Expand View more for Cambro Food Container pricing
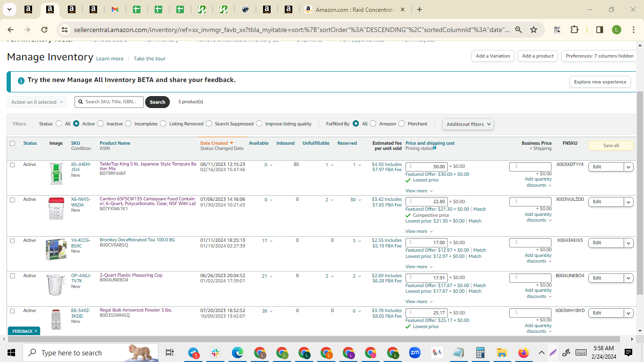 point(418,231)
